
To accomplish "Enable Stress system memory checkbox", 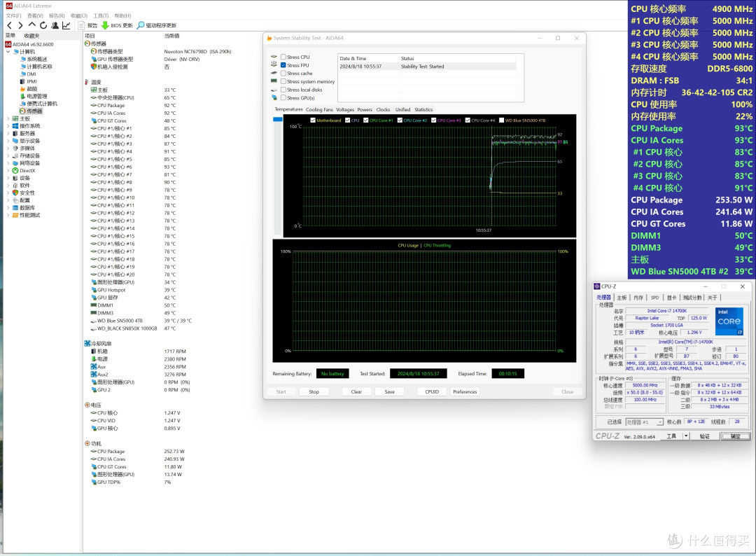I will [283, 81].
